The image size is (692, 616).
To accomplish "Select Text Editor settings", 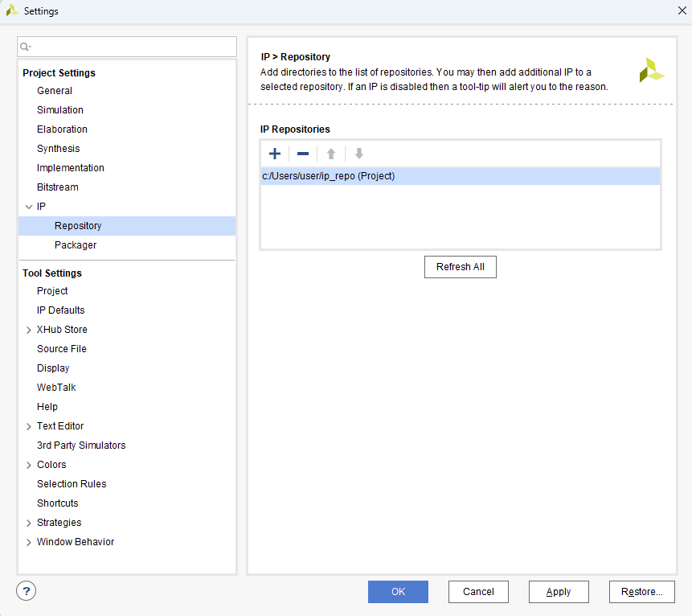I will point(60,426).
